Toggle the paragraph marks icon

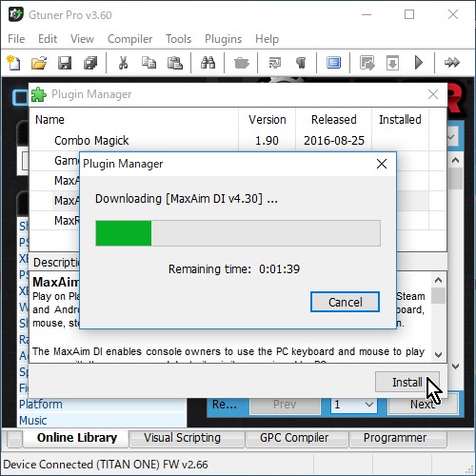(301, 63)
